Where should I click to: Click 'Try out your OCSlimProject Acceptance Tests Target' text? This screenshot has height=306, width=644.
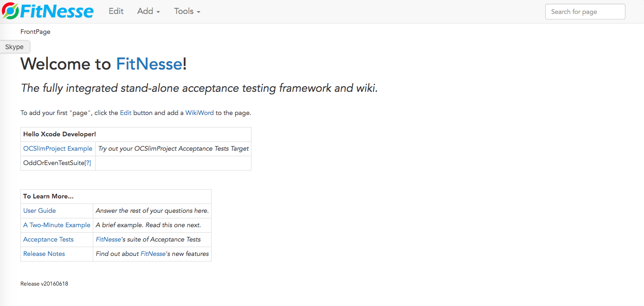pyautogui.click(x=174, y=148)
